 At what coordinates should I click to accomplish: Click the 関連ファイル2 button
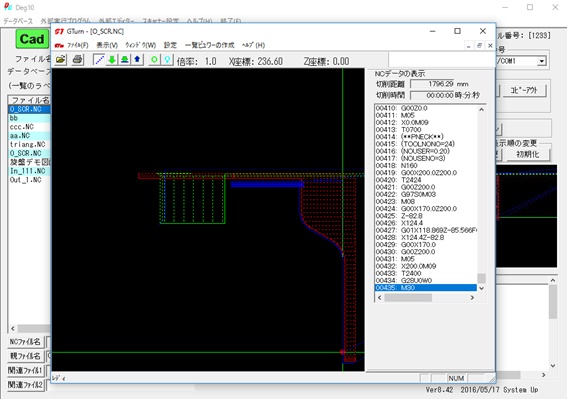(x=25, y=385)
